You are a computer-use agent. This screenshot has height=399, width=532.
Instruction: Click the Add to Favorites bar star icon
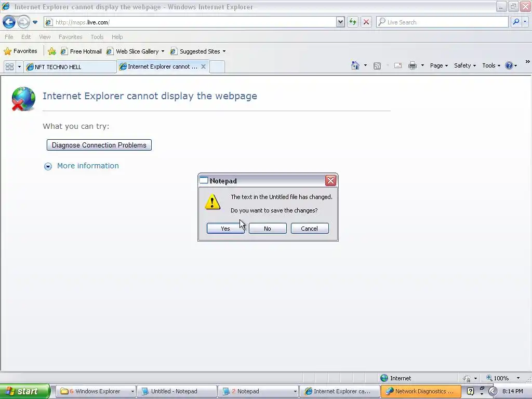tap(52, 51)
